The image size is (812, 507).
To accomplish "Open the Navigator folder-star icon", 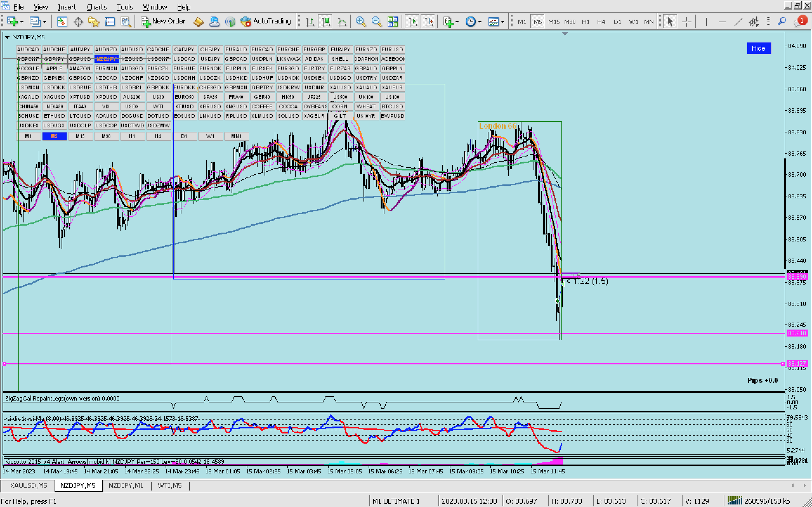I will click(x=94, y=22).
